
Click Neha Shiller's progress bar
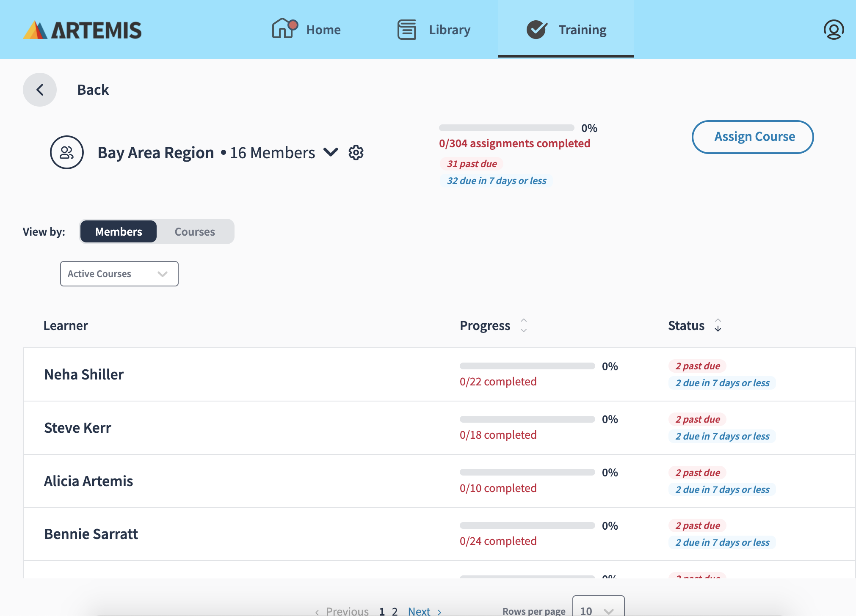click(527, 366)
